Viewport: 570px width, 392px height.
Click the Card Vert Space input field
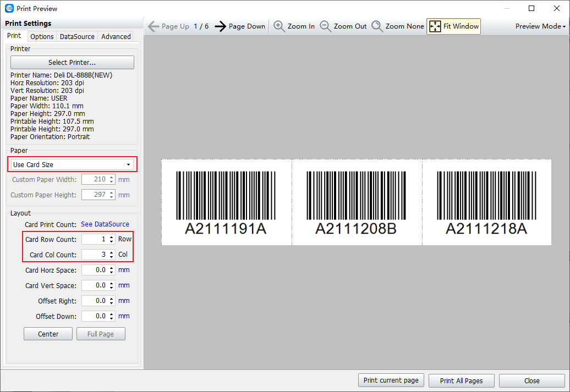pyautogui.click(x=95, y=285)
